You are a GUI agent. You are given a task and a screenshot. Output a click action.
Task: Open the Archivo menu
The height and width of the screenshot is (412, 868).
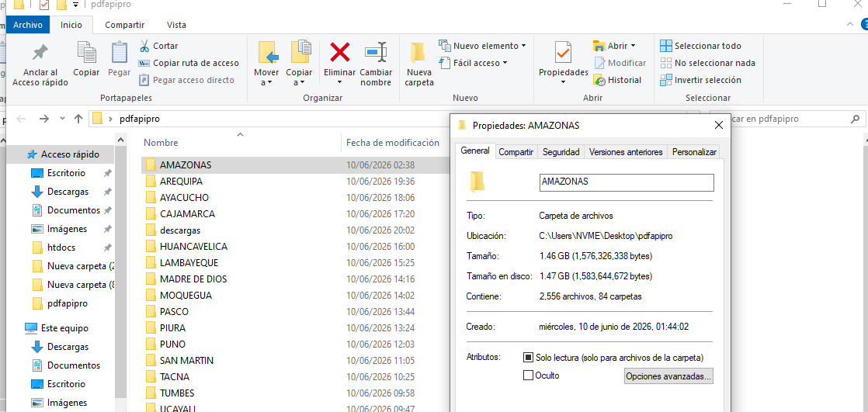pos(28,25)
